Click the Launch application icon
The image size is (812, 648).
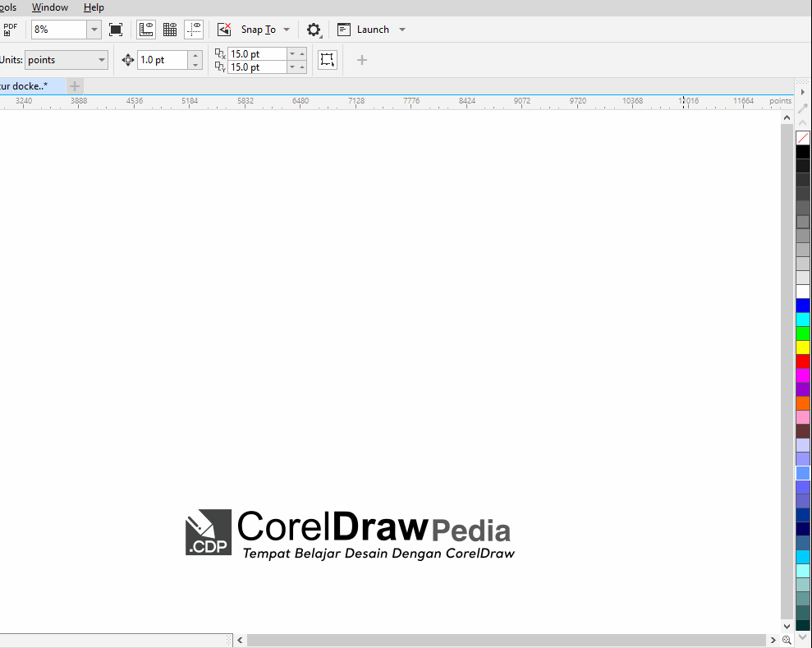tap(344, 29)
